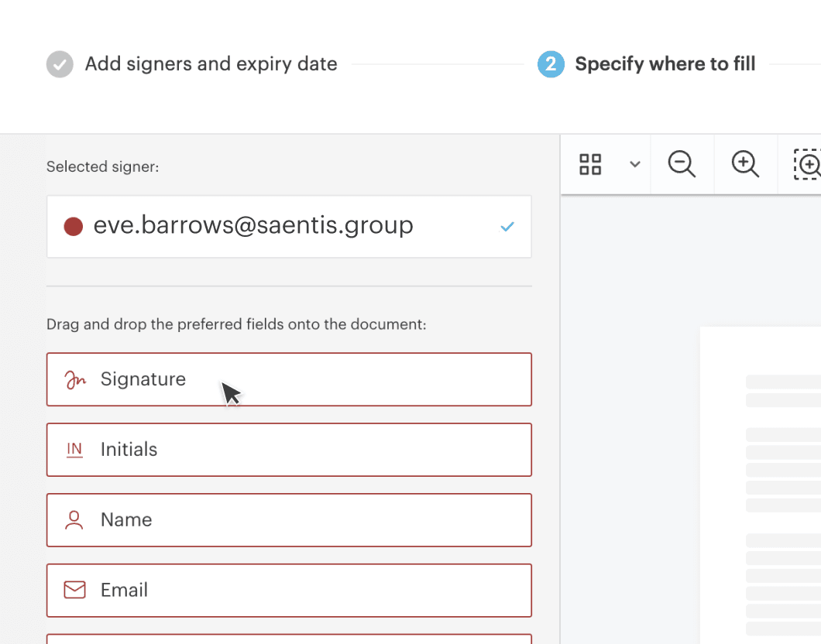Click the Initials field item
Screen dimensions: 821x644
289,450
